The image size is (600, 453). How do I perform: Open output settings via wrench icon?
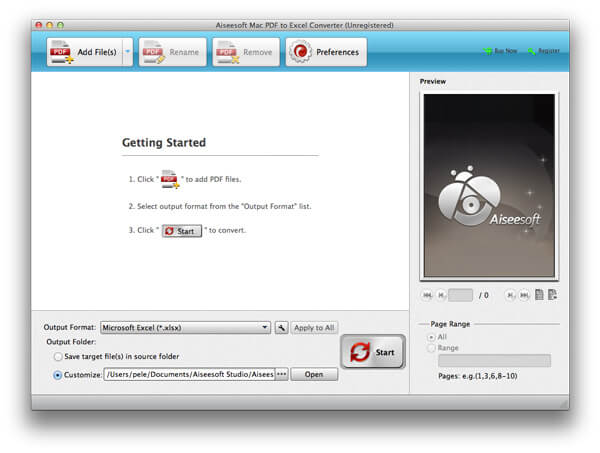pyautogui.click(x=281, y=327)
